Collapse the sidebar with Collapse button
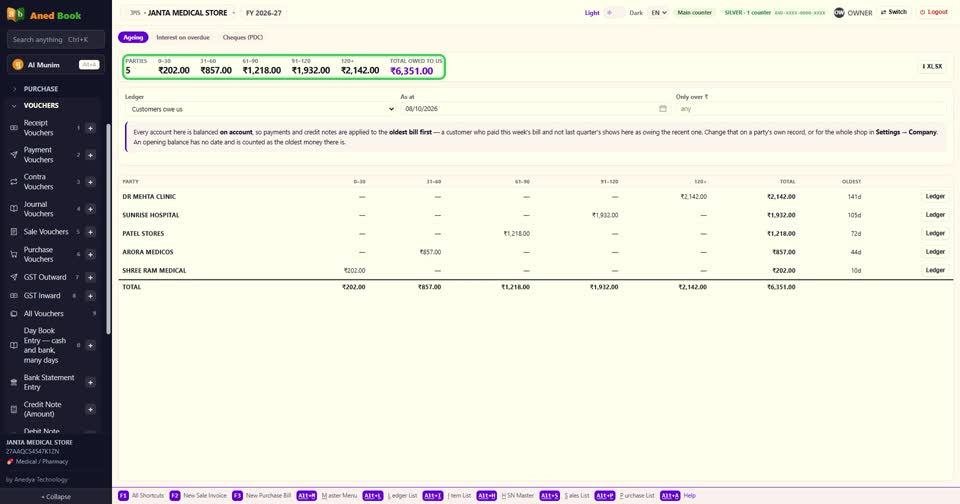 pos(56,497)
